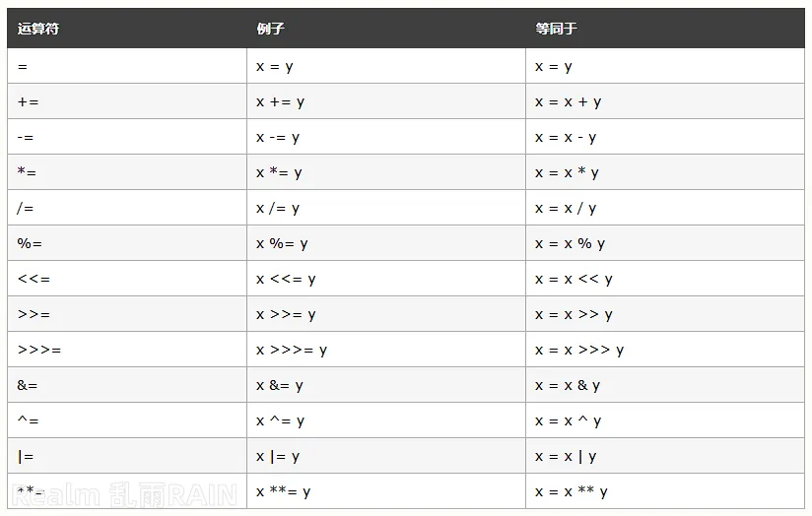Select the += operator cell
The image size is (812, 516).
coord(29,101)
